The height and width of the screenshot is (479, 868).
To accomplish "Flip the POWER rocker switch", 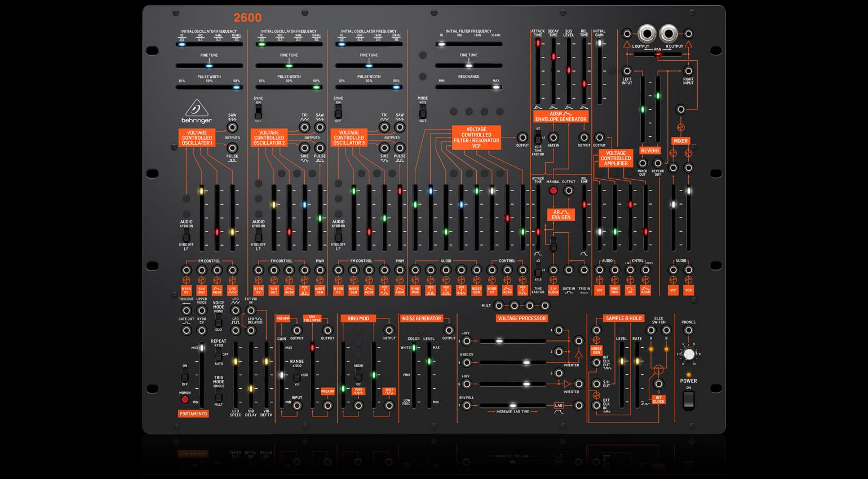I will [x=688, y=400].
